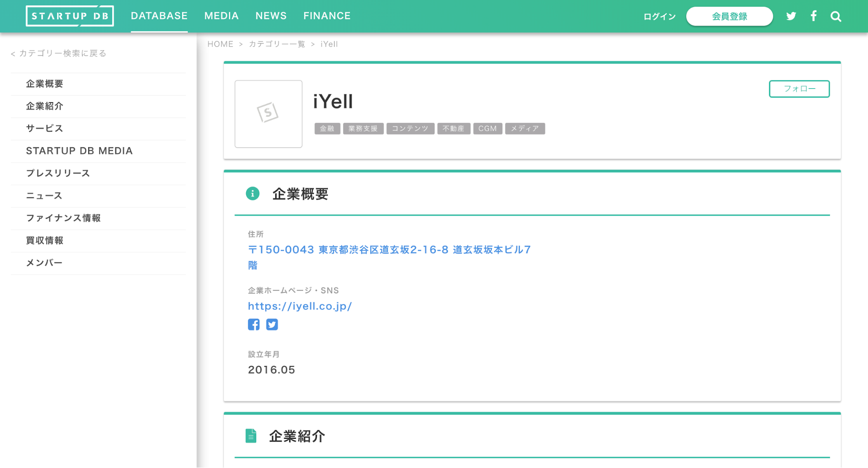Click the iYell company name heading
868x468 pixels.
point(333,102)
